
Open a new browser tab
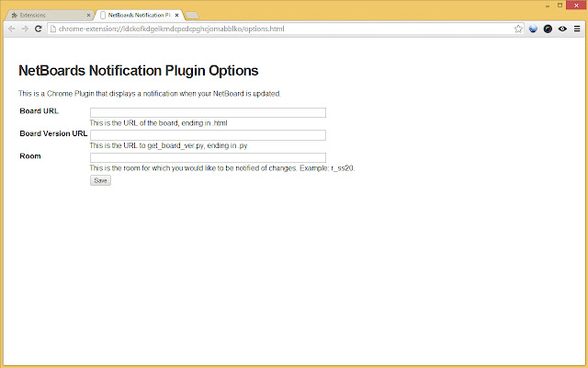tap(192, 16)
